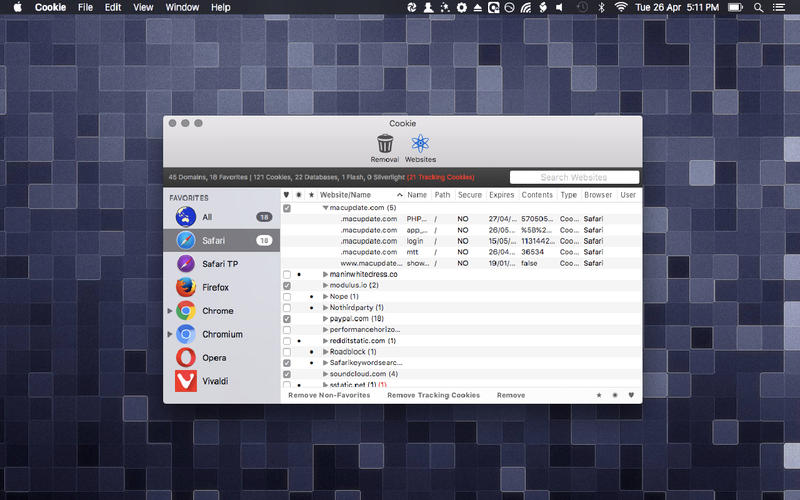Image resolution: width=800 pixels, height=500 pixels.
Task: Open the Removal trash icon in the toolbar
Action: pyautogui.click(x=385, y=143)
